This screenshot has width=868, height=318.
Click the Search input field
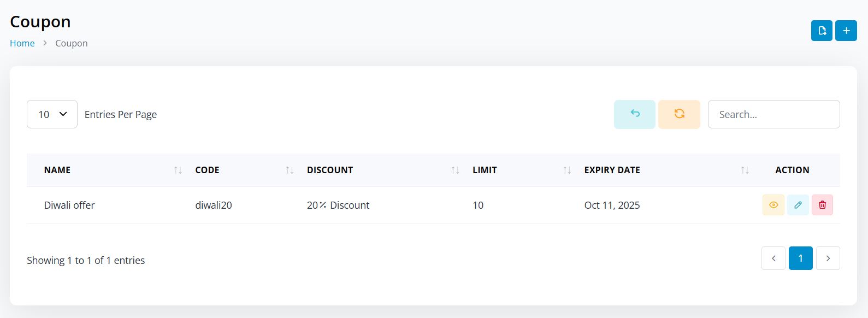(x=773, y=114)
